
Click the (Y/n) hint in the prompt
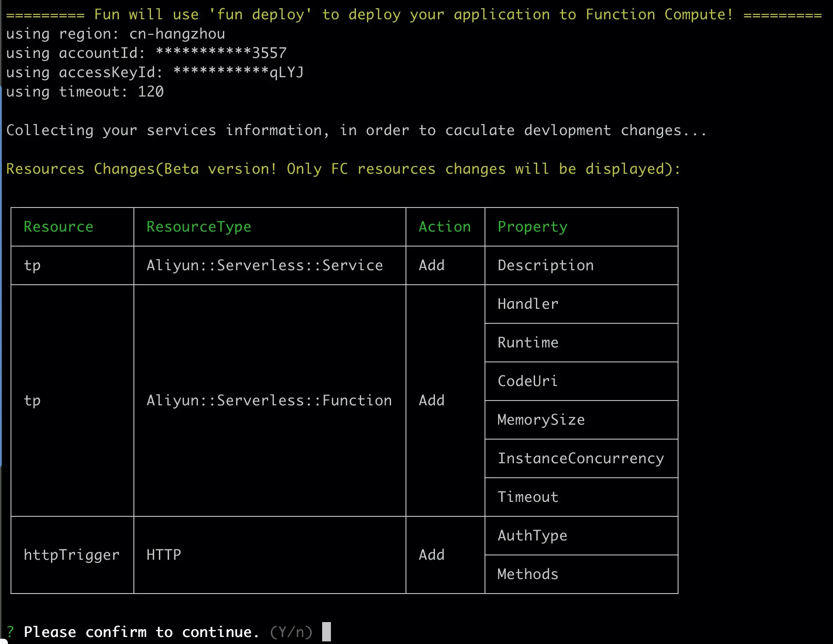click(291, 632)
